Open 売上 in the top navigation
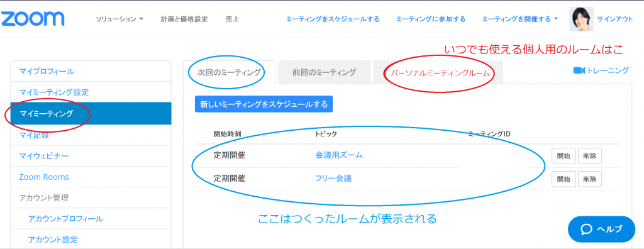 click(x=232, y=19)
